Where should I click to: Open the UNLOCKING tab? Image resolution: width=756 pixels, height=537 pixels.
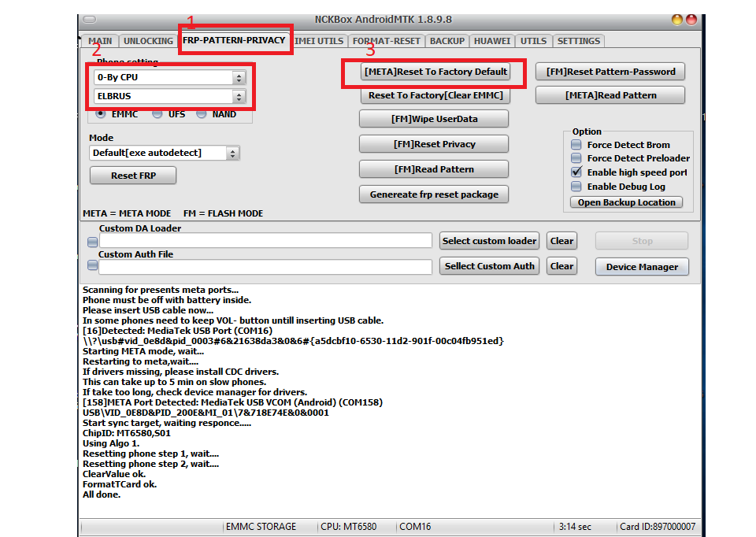148,41
